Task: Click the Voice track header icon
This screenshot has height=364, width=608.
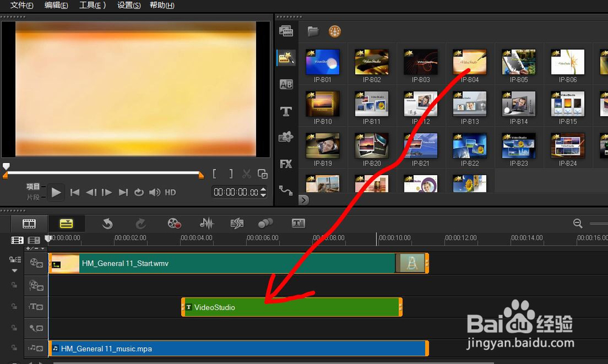Action: [36, 328]
